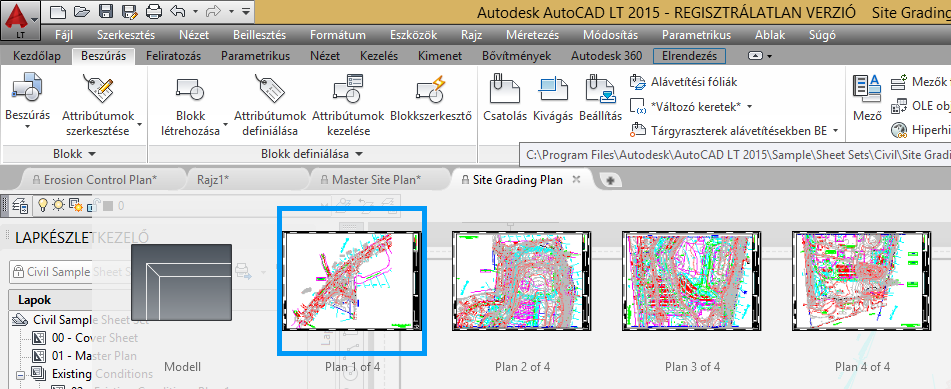Click the layer 0 color swatch
This screenshot has height=389, width=951.
coord(108,206)
